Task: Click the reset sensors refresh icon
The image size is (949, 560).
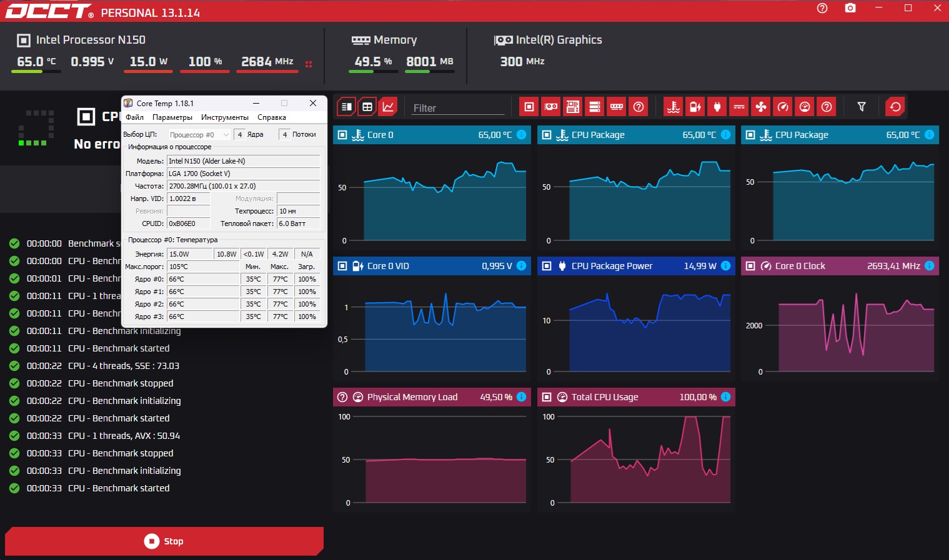Action: tap(895, 107)
